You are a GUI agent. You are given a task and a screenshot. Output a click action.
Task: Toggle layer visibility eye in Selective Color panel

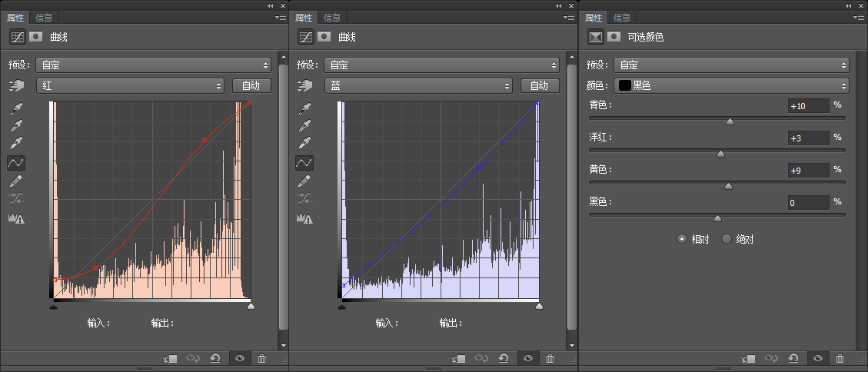click(817, 359)
